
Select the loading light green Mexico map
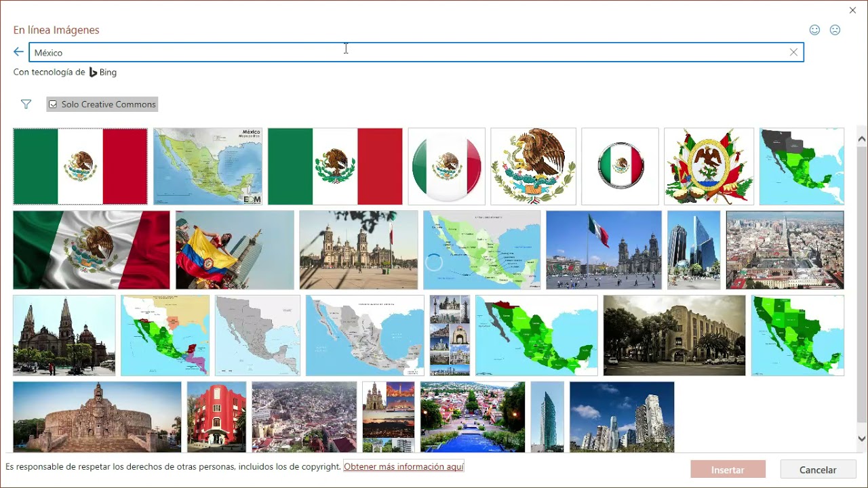[482, 250]
